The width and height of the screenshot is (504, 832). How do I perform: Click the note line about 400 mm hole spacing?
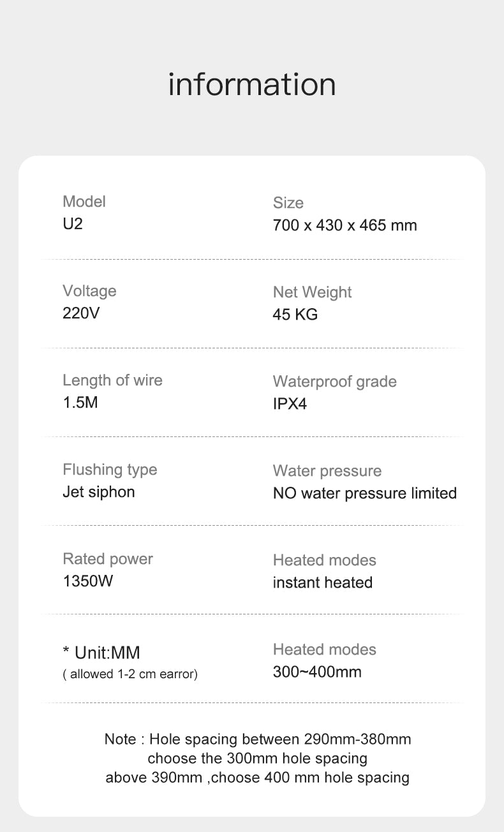click(257, 777)
